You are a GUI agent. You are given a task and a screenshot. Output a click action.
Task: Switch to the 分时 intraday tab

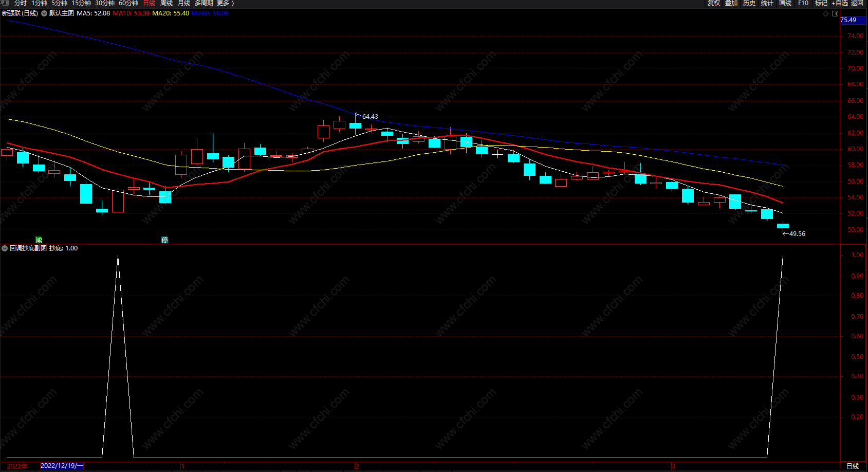20,3
